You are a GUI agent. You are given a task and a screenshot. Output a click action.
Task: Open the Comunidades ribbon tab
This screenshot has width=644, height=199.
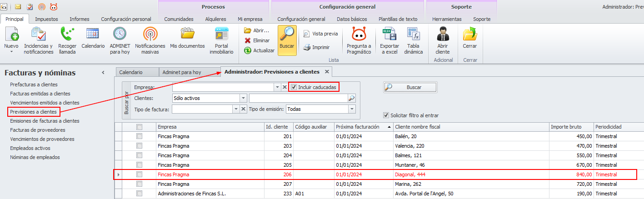click(179, 19)
